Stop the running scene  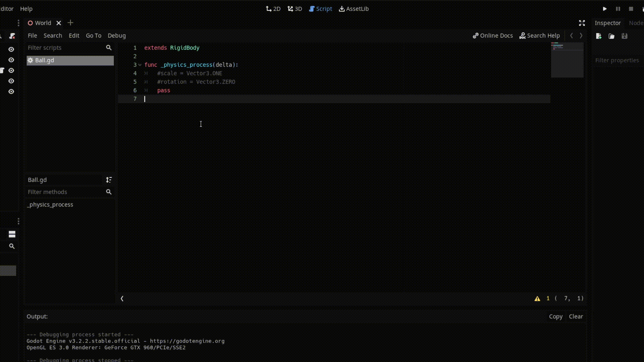631,9
